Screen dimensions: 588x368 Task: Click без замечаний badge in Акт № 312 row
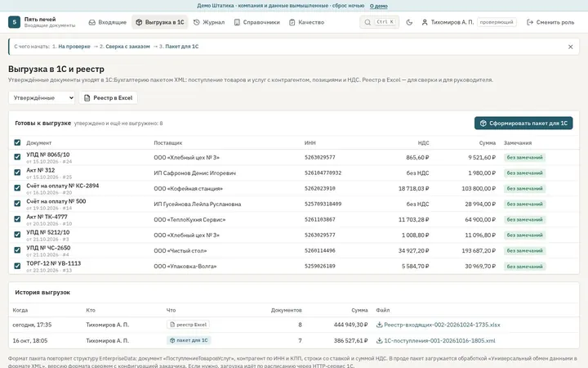point(524,173)
